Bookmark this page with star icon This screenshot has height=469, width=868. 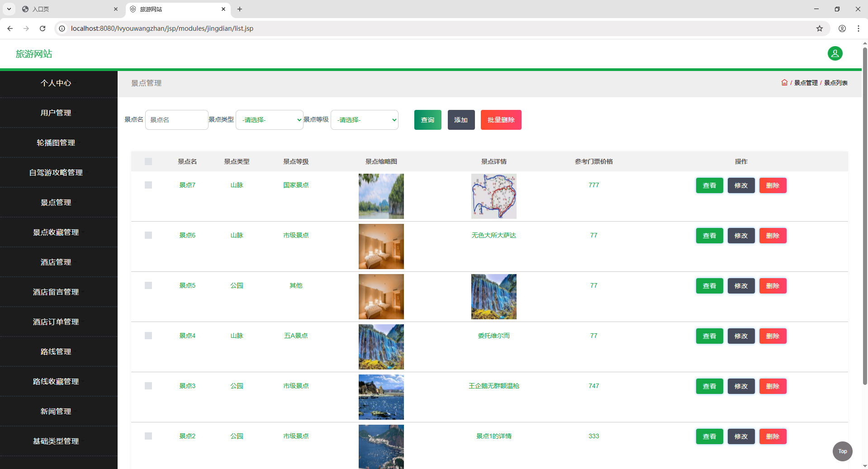point(820,28)
